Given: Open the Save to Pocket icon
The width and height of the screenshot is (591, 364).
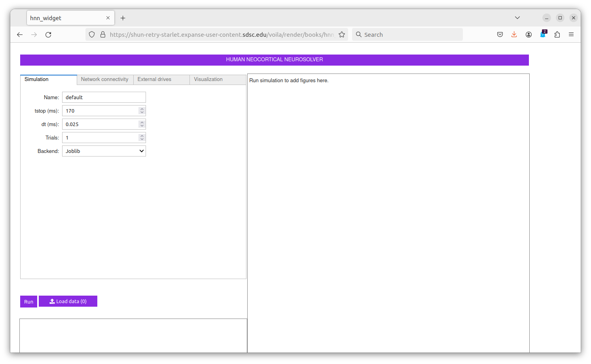Looking at the screenshot, I should (x=500, y=35).
